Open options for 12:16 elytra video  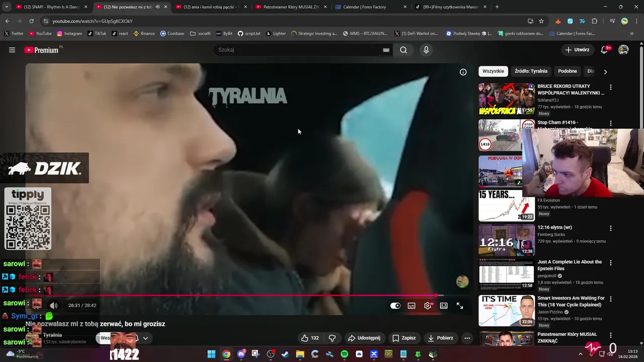(x=611, y=228)
